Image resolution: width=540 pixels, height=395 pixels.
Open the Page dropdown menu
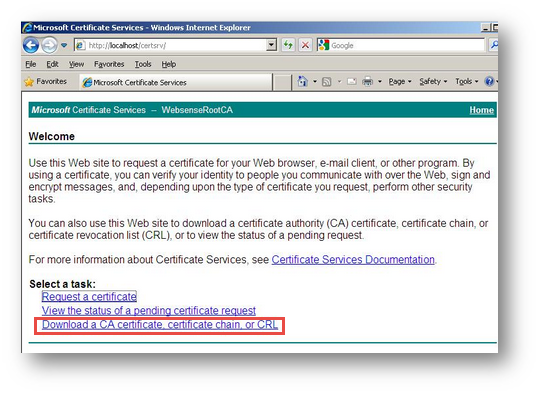click(x=400, y=82)
